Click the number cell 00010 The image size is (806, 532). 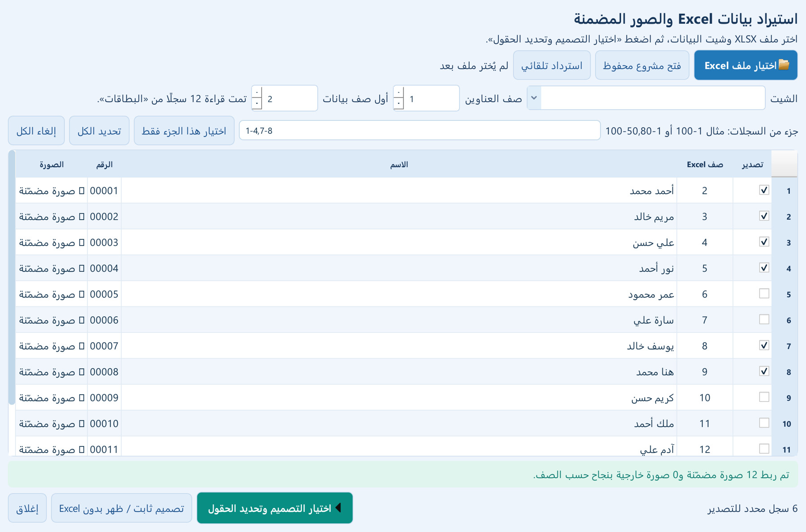(x=104, y=423)
